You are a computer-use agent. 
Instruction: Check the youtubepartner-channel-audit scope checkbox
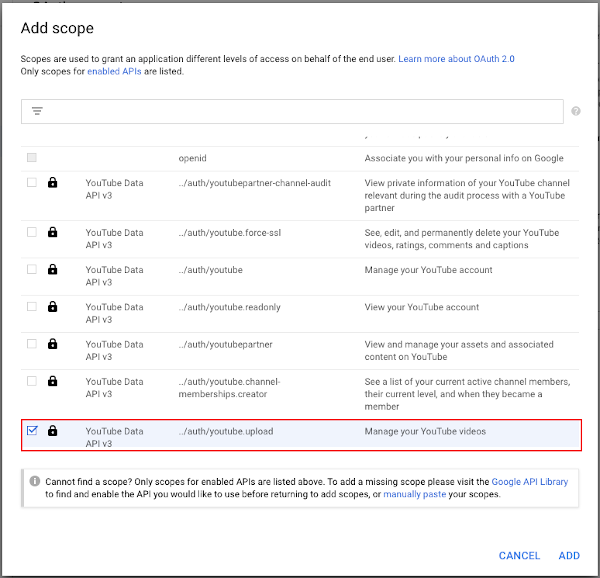click(x=32, y=182)
